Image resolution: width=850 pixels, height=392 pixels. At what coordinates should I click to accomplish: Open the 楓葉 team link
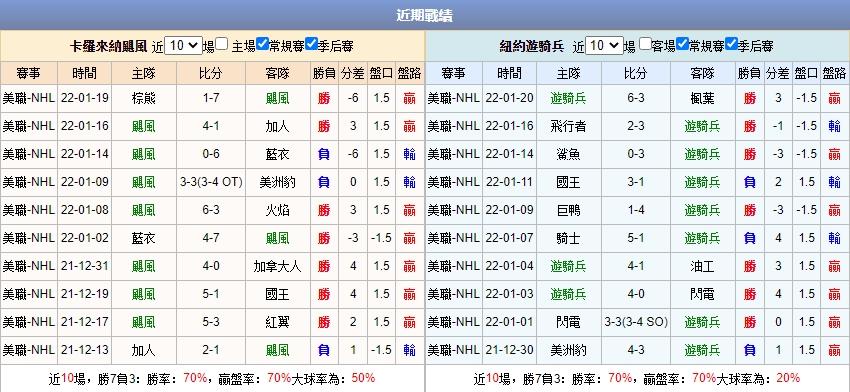click(x=702, y=98)
